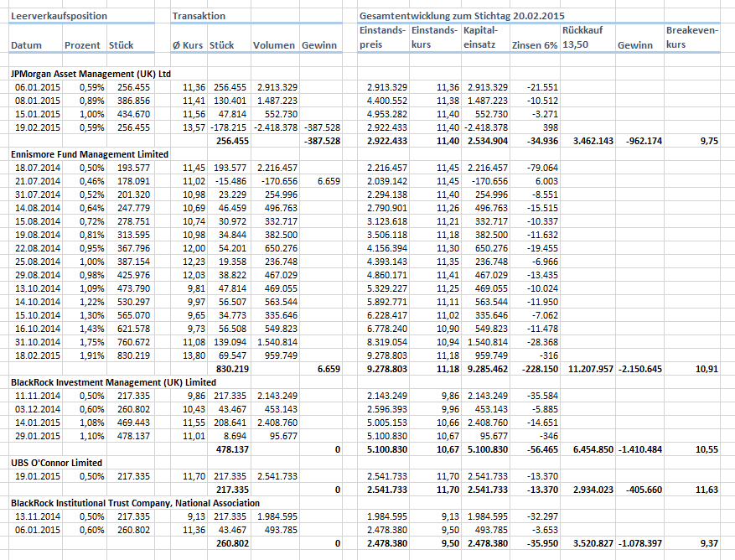This screenshot has width=735, height=560.
Task: Click the Rückkauf total 11.207.957
Action: coord(591,369)
